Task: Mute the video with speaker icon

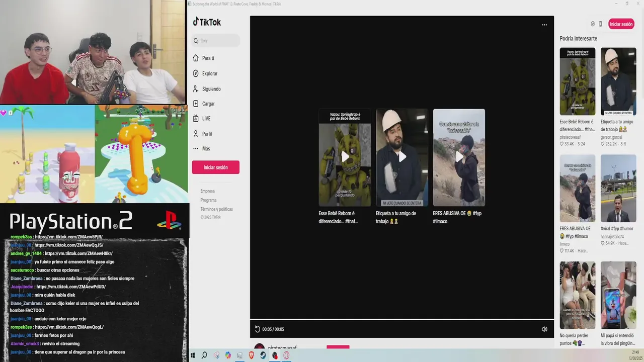Action: [x=544, y=329]
